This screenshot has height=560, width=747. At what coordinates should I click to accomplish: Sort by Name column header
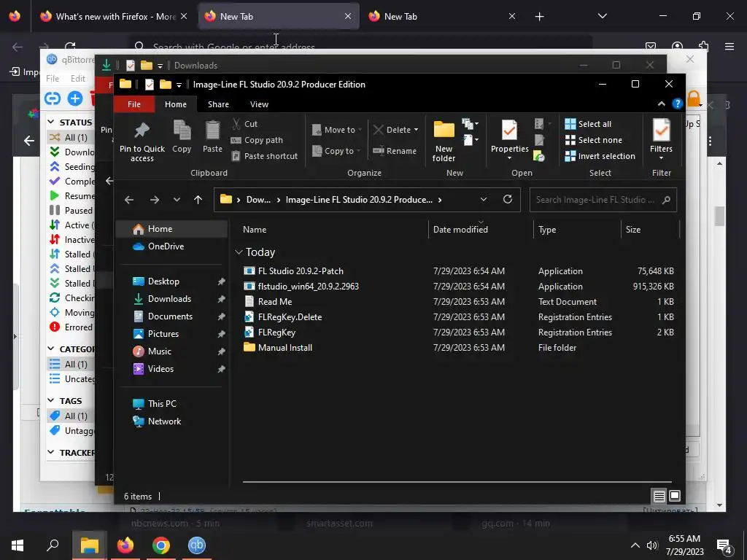255,230
